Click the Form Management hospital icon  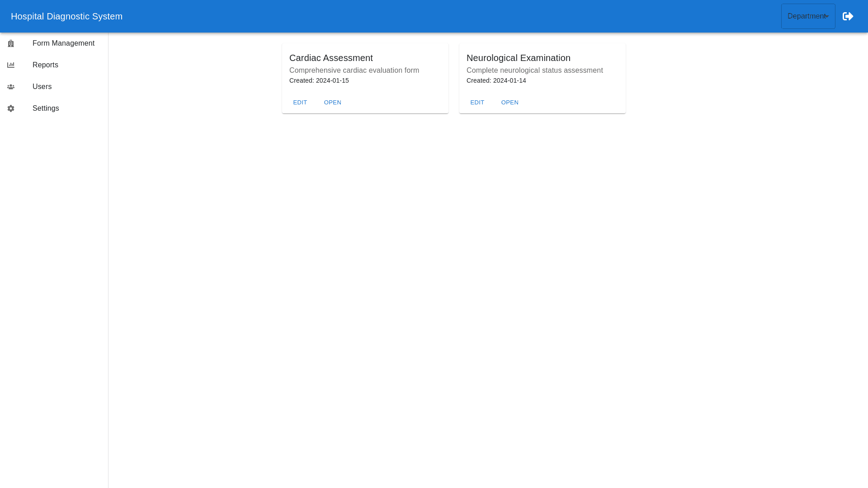(x=11, y=43)
